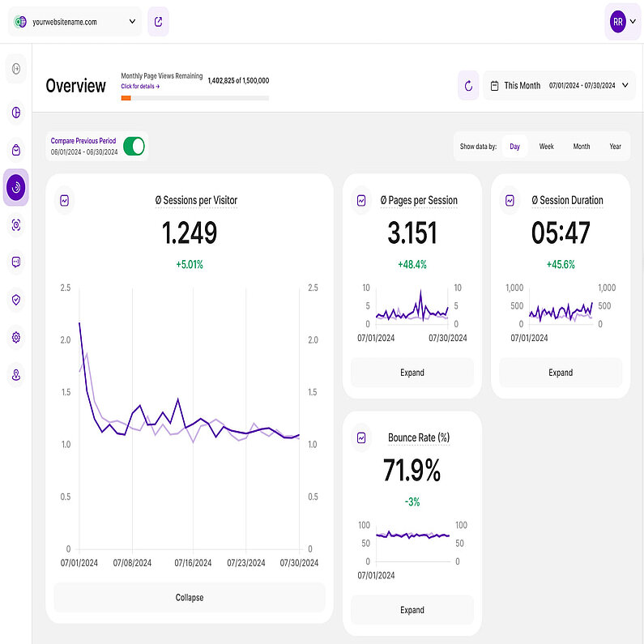Open the yourwebsitename.com site dropdown

75,22
